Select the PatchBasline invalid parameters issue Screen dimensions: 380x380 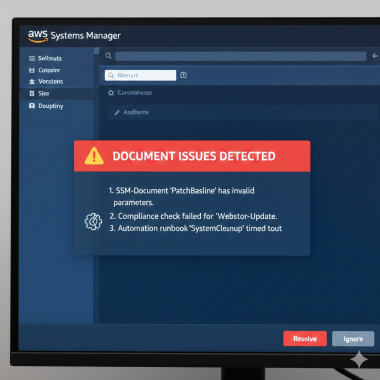[182, 197]
